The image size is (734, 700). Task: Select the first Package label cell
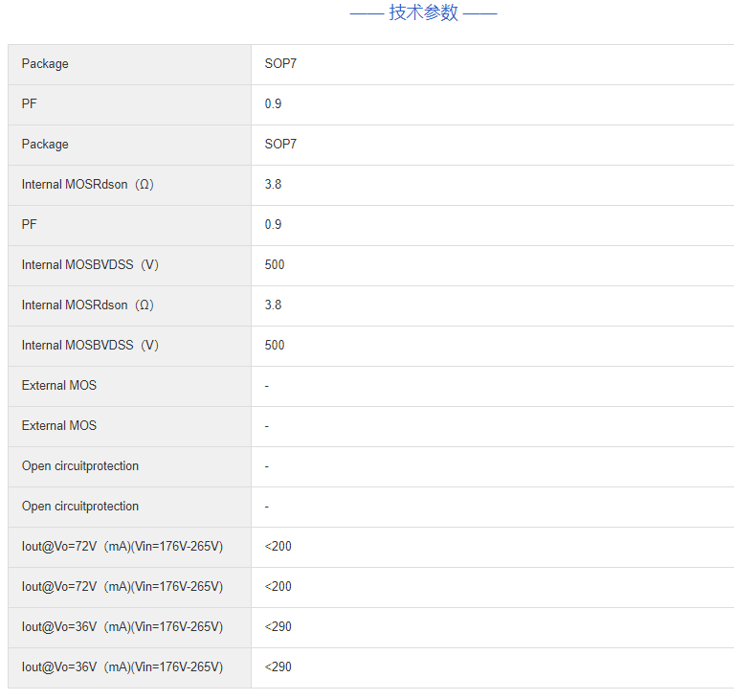tap(45, 64)
